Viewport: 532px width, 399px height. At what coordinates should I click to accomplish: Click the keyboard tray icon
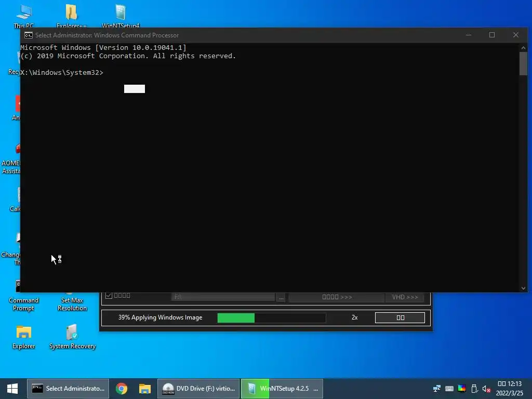(x=449, y=389)
